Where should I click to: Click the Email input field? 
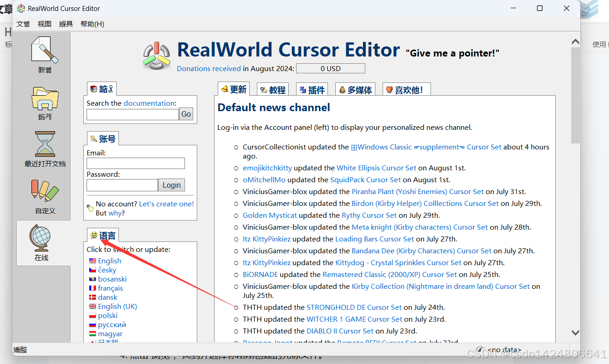click(x=136, y=163)
